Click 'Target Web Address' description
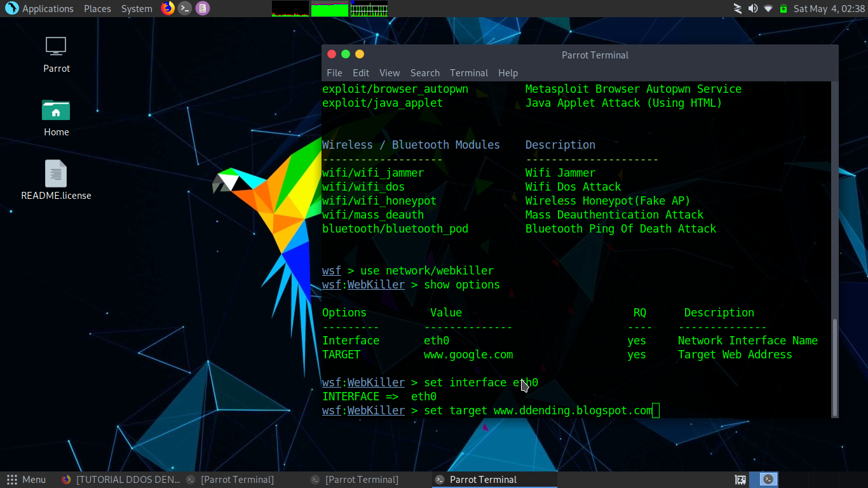 (x=735, y=355)
